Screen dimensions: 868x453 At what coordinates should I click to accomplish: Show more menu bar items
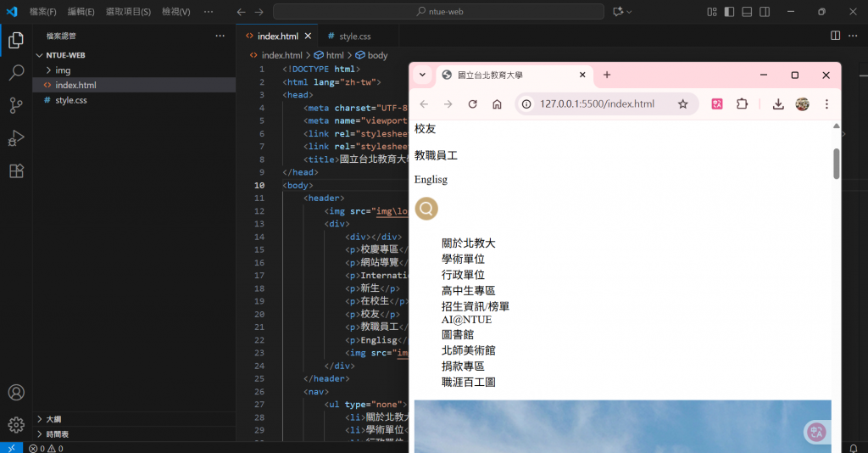[209, 12]
